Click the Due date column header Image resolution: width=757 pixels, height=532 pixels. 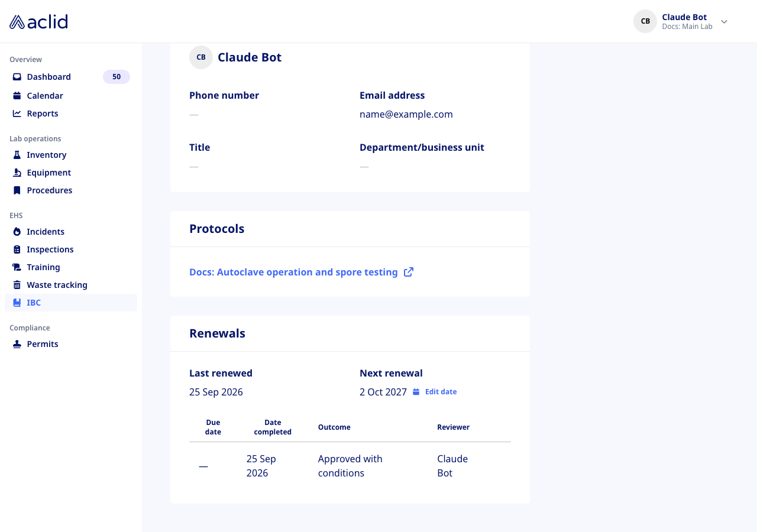(x=213, y=427)
